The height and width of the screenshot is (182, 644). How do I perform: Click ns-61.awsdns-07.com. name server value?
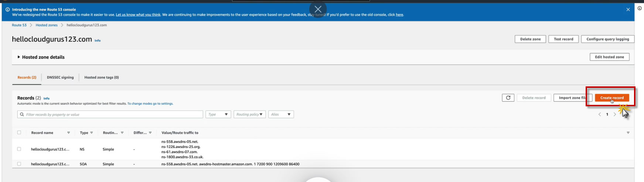click(180, 152)
